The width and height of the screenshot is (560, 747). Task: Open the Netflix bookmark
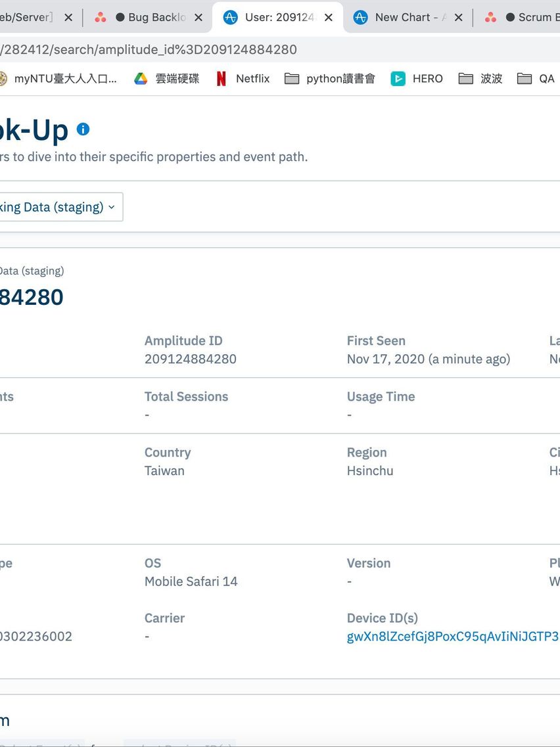243,79
